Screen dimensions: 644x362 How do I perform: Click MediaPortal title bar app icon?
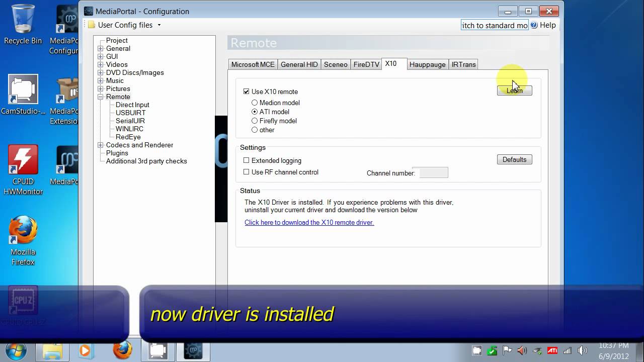pyautogui.click(x=89, y=11)
